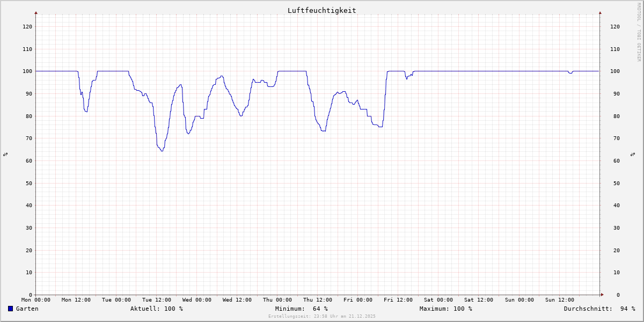
Task: Click the "20" label on the left axis
Action: pyautogui.click(x=29, y=250)
